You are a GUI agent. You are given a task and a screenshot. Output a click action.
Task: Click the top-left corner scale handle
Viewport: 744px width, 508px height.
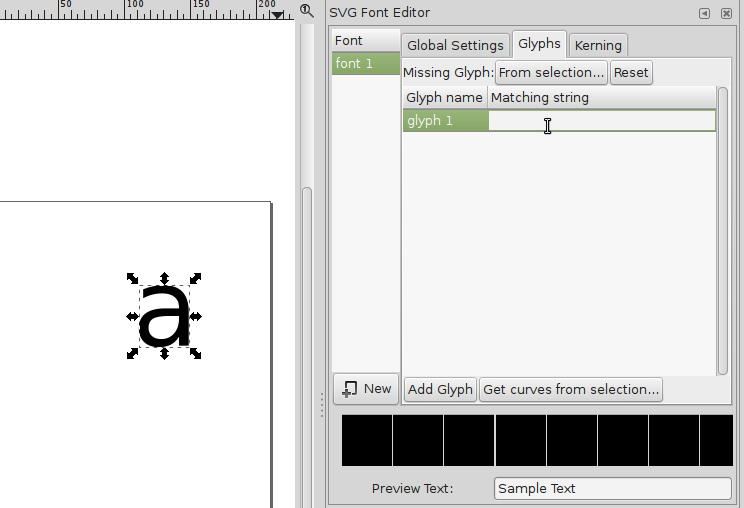[132, 278]
